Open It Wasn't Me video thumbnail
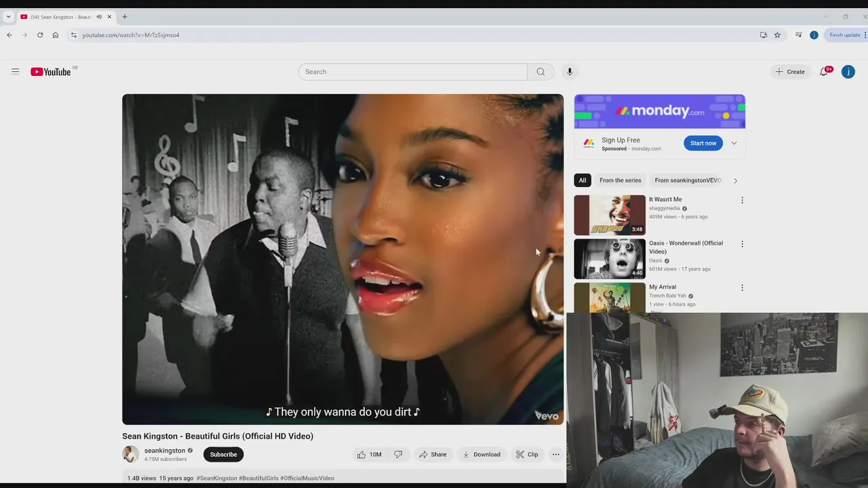 pyautogui.click(x=610, y=215)
